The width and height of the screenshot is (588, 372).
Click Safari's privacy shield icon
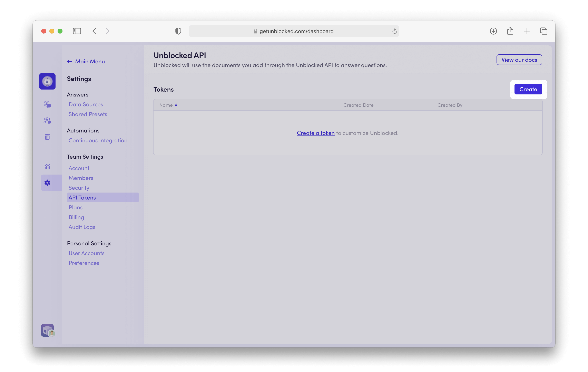[178, 31]
